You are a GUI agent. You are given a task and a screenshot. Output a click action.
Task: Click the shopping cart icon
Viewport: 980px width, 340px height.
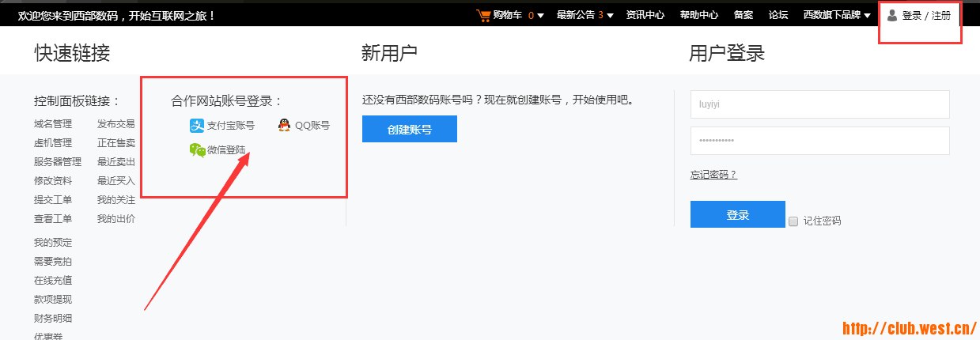click(483, 15)
